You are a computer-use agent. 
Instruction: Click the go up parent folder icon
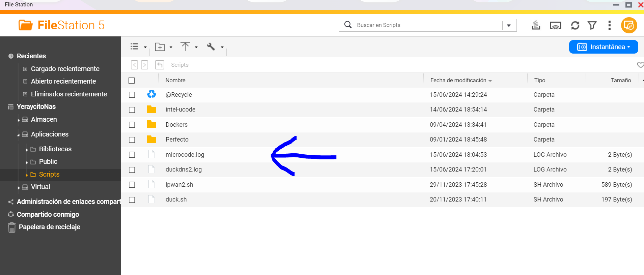pyautogui.click(x=160, y=65)
